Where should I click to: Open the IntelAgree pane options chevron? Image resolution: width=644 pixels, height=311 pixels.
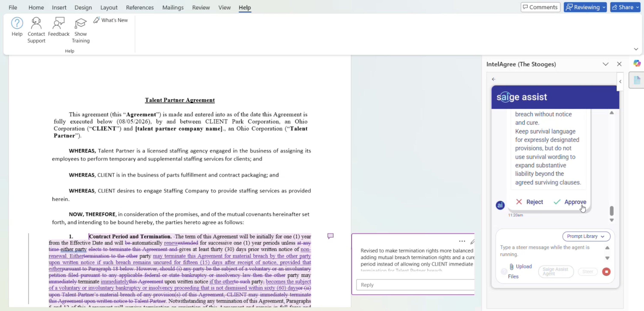pyautogui.click(x=605, y=64)
